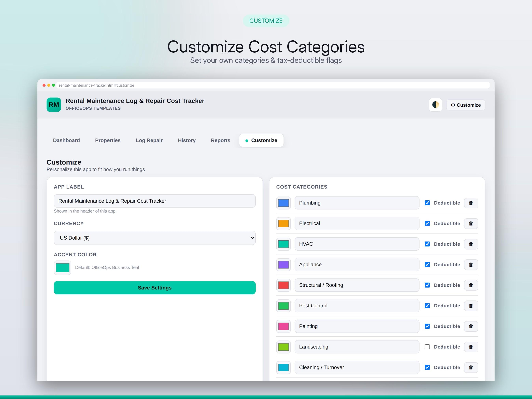The height and width of the screenshot is (399, 532).
Task: Toggle dark mode with the half-moon icon
Action: [x=435, y=105]
